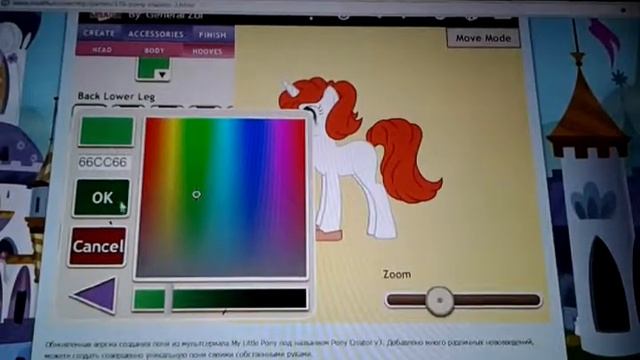The image size is (640, 360).
Task: Select the HOOVES sub-tab
Action: (207, 51)
